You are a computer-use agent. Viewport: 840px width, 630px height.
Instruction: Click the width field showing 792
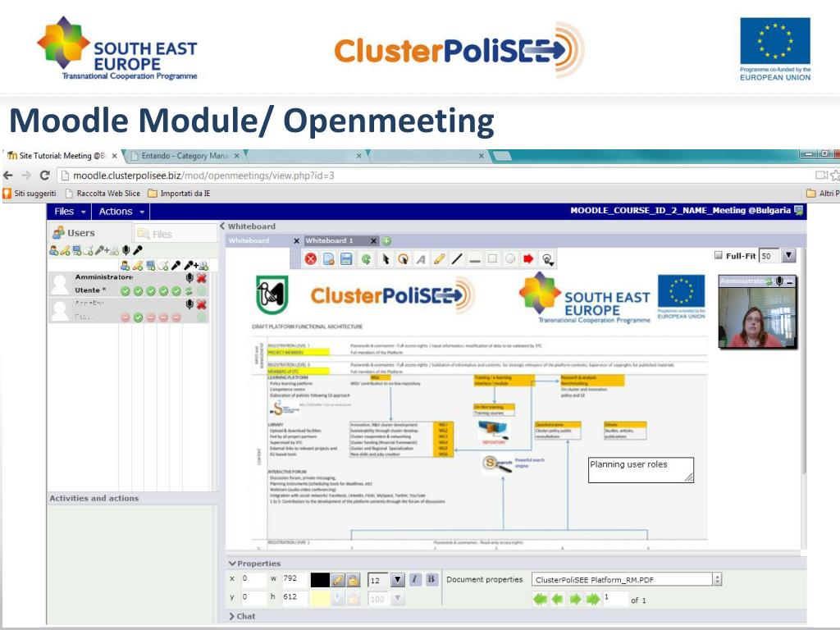[x=294, y=579]
